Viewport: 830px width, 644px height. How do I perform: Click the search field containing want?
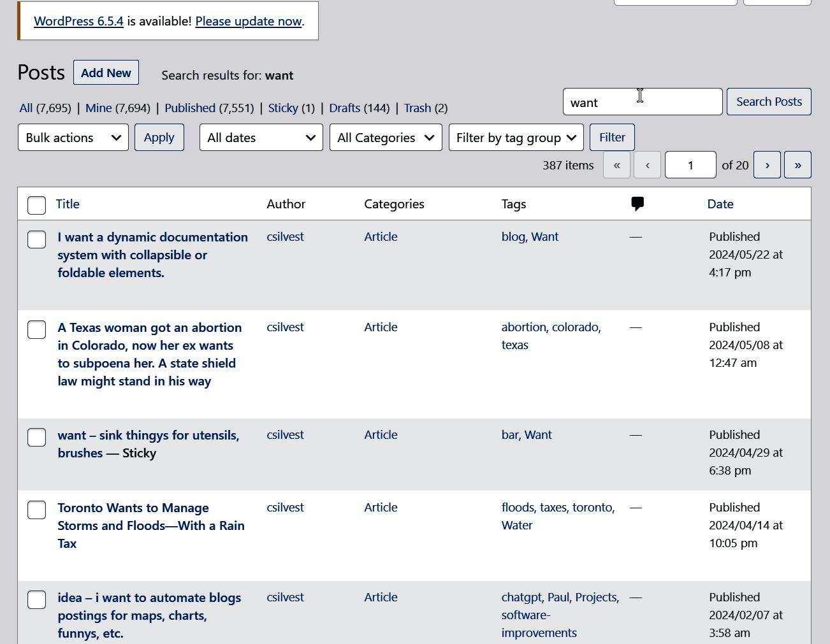point(642,102)
